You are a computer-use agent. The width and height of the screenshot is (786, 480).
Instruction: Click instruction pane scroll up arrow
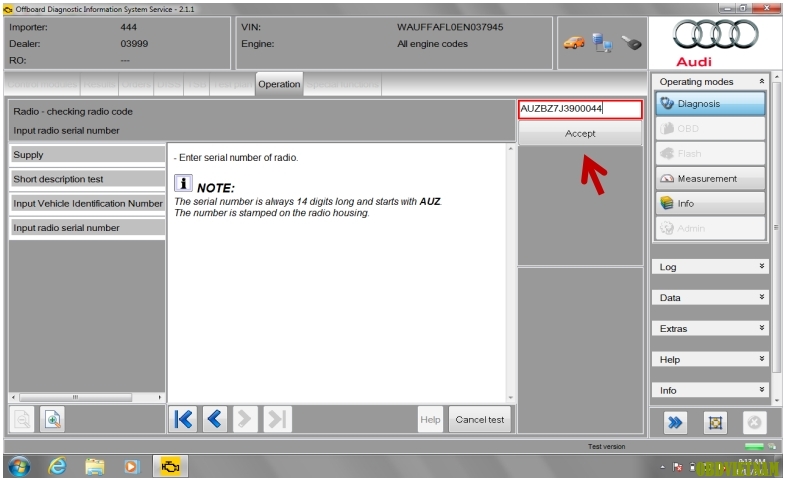tap(511, 148)
